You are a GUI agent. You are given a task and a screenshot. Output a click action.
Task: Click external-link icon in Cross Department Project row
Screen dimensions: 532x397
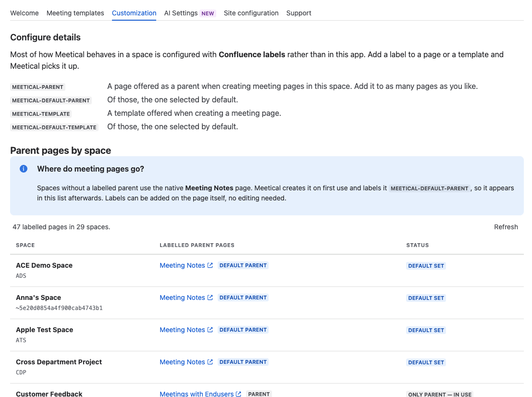pyautogui.click(x=210, y=362)
